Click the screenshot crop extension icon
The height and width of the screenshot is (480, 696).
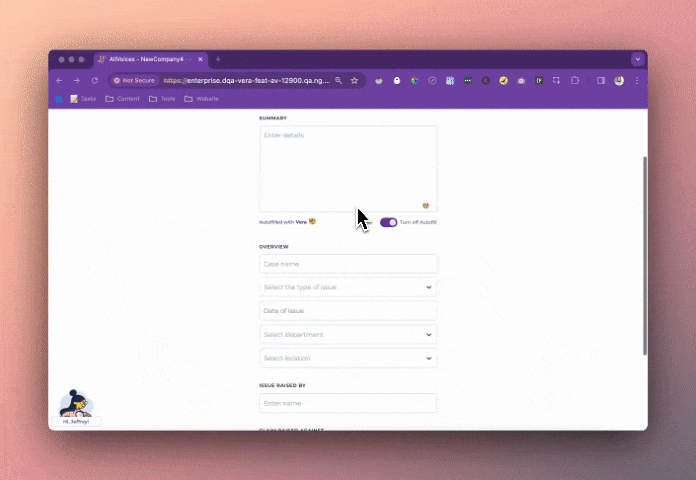tap(556, 80)
